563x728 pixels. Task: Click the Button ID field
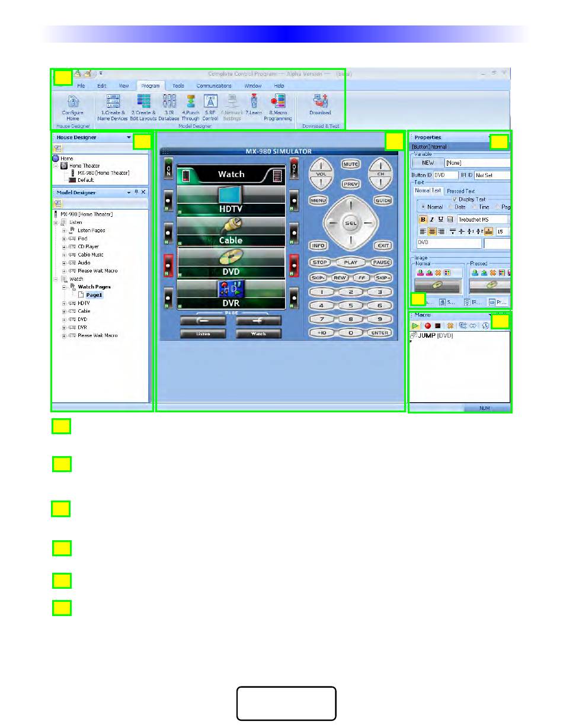click(x=445, y=175)
